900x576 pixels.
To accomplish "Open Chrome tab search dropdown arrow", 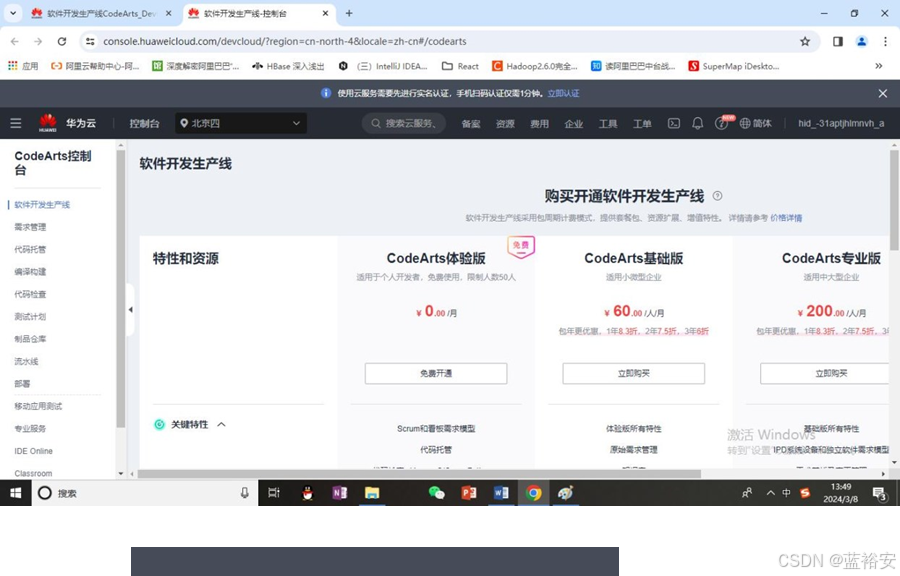I will [x=13, y=13].
